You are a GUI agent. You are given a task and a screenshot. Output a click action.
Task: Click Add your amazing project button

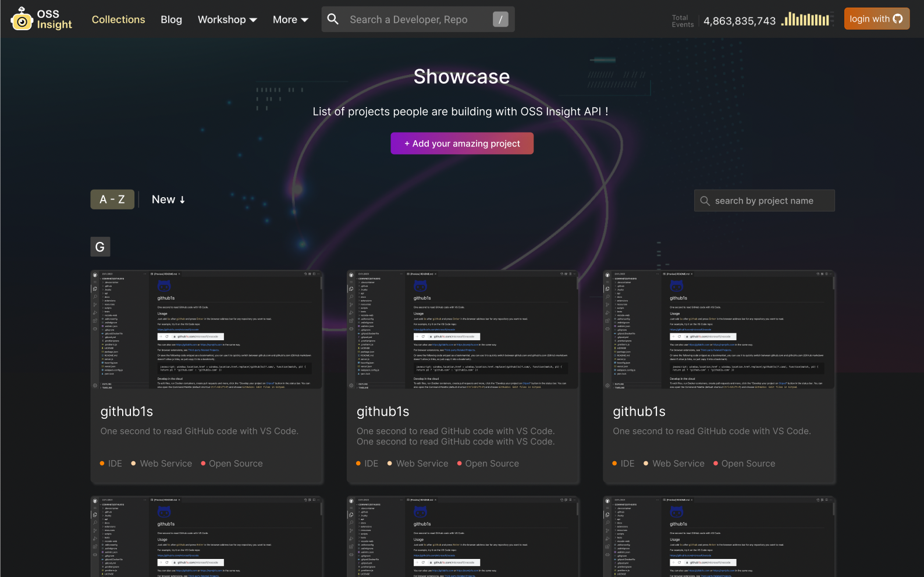click(x=462, y=143)
